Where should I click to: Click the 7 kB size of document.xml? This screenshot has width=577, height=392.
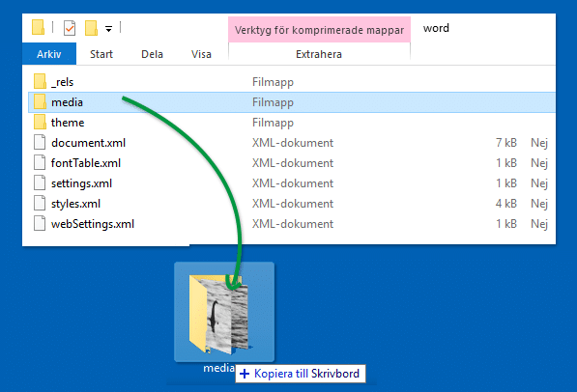[x=506, y=143]
